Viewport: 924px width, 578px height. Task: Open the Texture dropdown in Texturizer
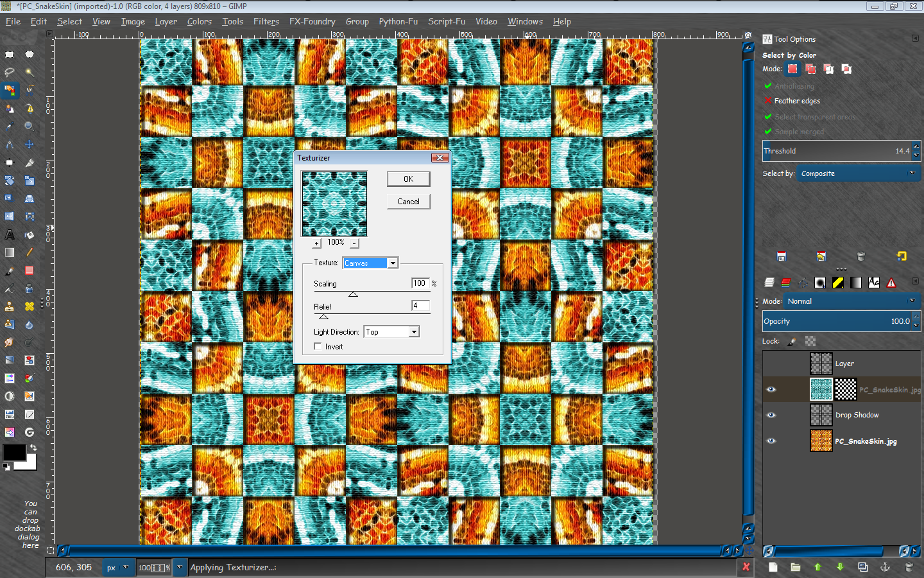[x=371, y=263]
